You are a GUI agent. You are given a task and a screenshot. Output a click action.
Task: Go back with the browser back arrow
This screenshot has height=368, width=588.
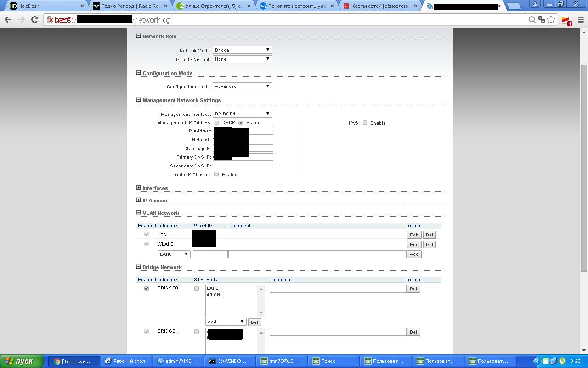click(8, 20)
